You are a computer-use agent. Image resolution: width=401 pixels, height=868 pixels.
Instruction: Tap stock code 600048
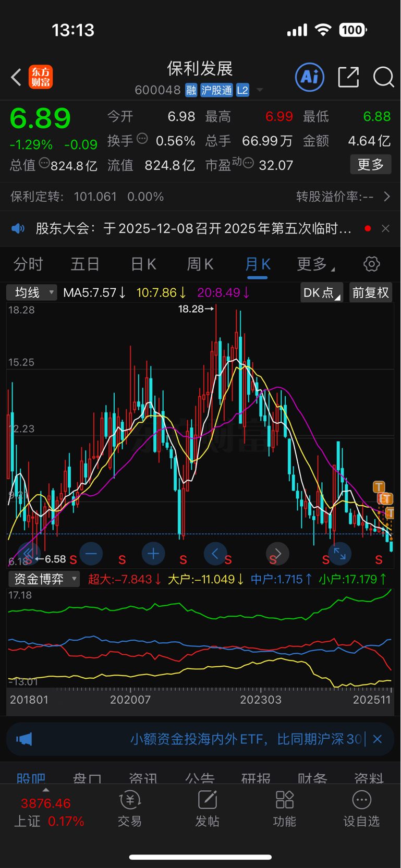pyautogui.click(x=157, y=90)
